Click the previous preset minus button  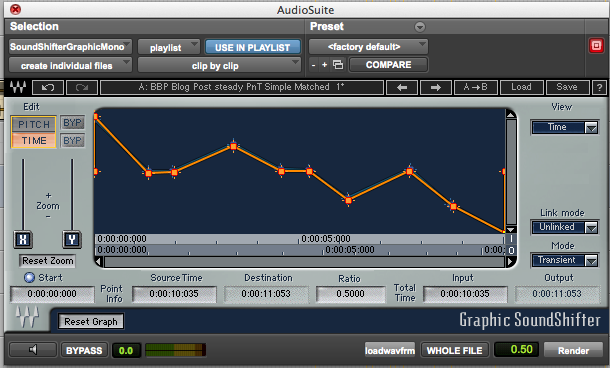point(314,65)
